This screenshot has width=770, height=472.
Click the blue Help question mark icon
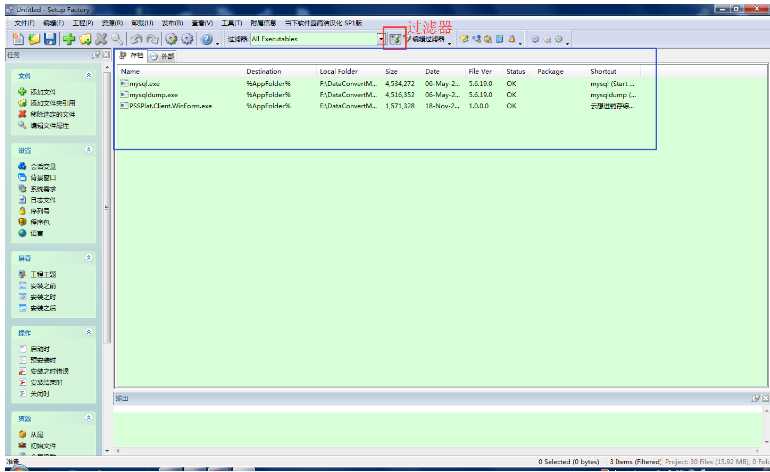click(207, 39)
